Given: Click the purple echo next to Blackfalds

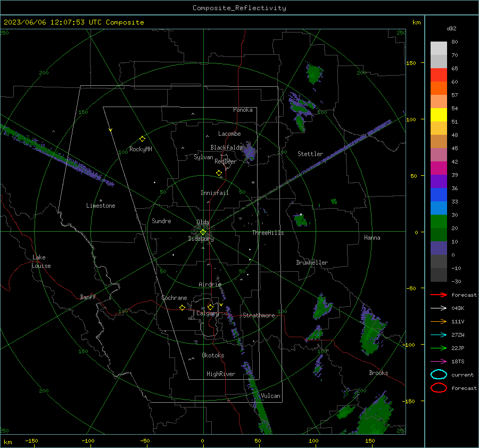Looking at the screenshot, I should pyautogui.click(x=249, y=151).
